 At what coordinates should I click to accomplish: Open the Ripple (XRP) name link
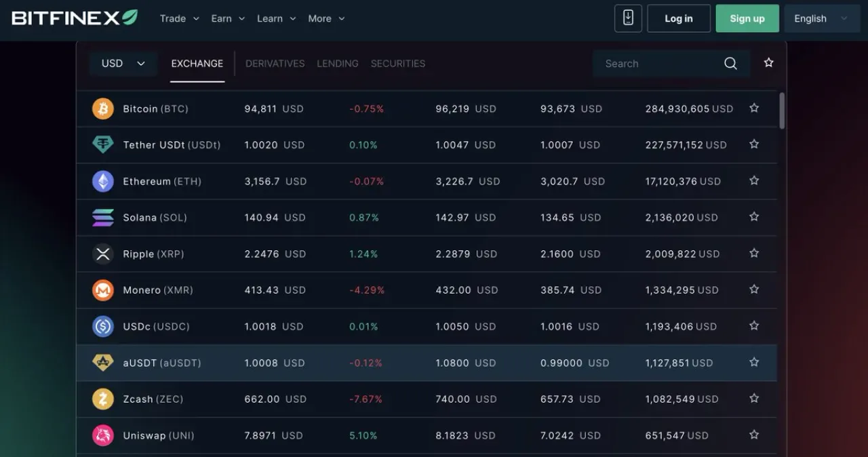[153, 254]
